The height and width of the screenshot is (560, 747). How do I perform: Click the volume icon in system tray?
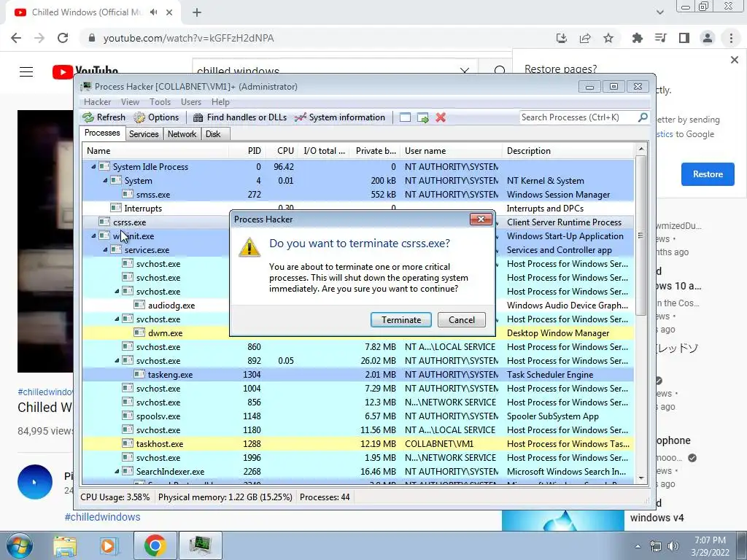click(x=673, y=546)
